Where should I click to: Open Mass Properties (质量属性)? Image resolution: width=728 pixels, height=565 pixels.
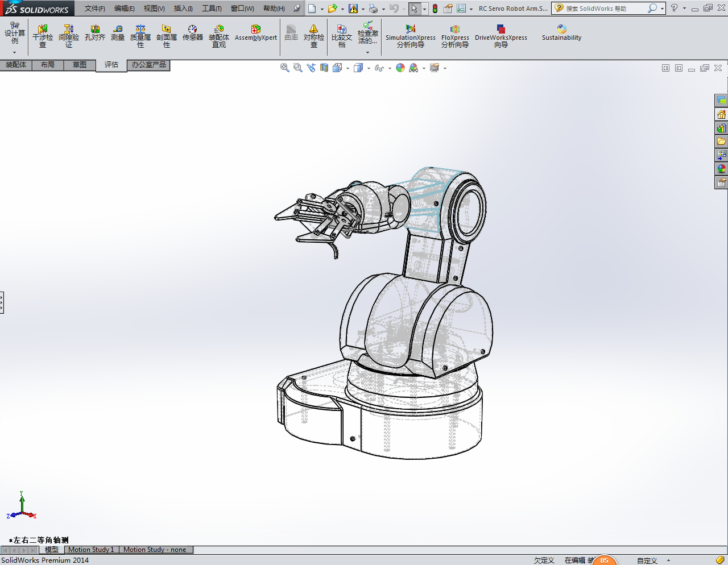(140, 36)
